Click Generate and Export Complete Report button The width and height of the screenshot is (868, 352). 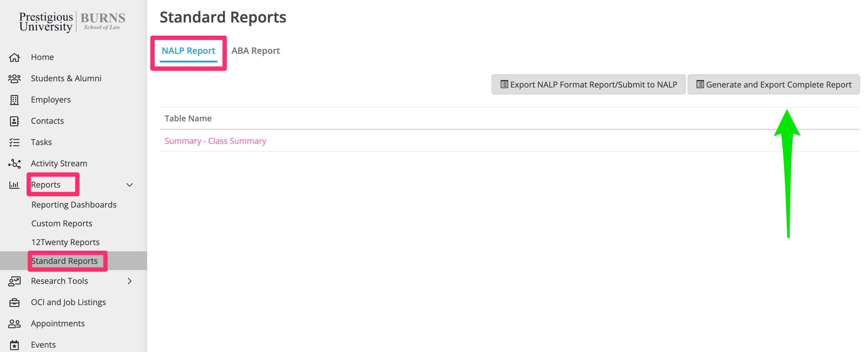pos(773,84)
